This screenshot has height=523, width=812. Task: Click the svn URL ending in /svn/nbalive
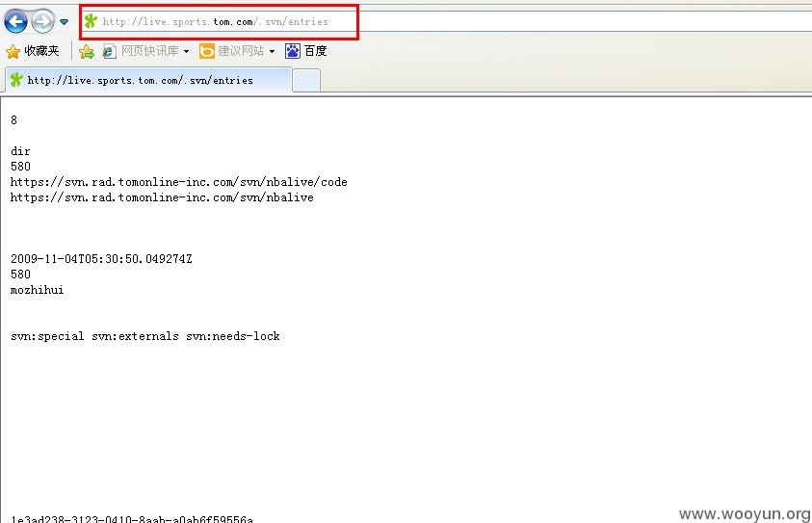[x=162, y=197]
